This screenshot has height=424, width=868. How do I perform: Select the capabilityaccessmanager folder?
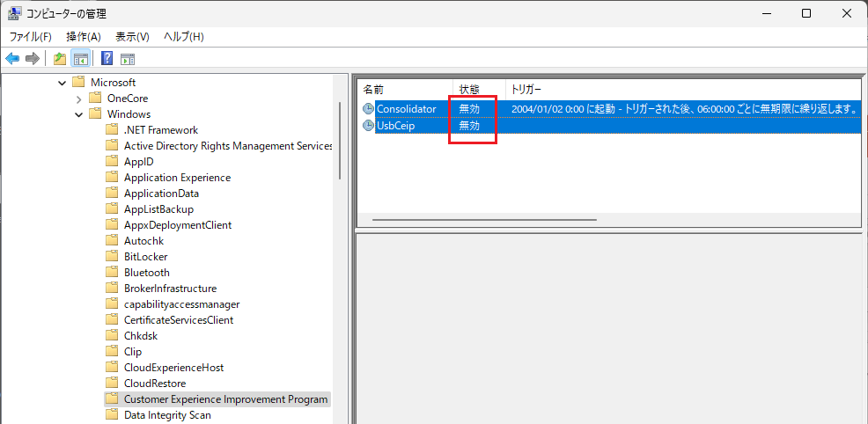(181, 304)
